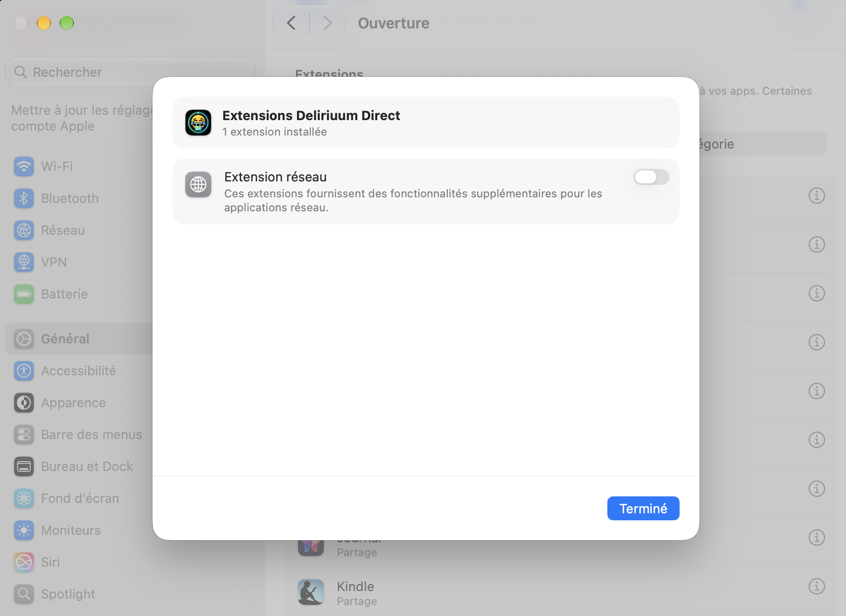Click the Rechercher search field
The width and height of the screenshot is (846, 616).
[130, 72]
